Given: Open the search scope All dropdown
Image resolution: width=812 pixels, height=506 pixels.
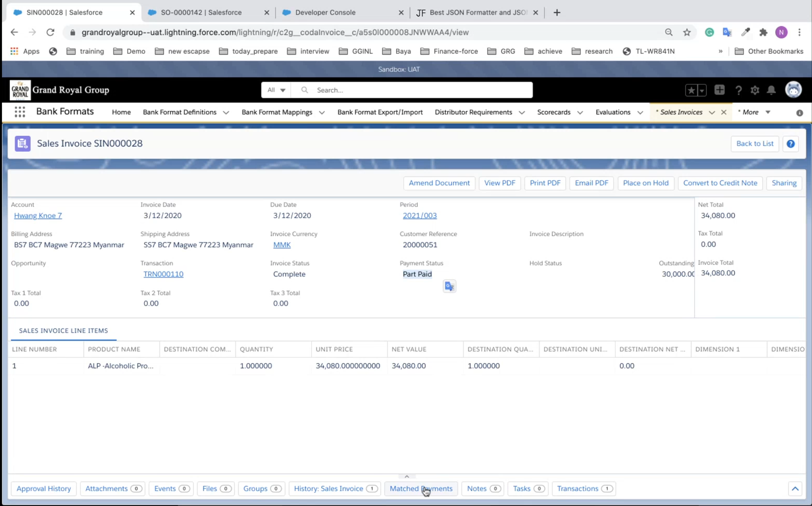Looking at the screenshot, I should tap(276, 90).
